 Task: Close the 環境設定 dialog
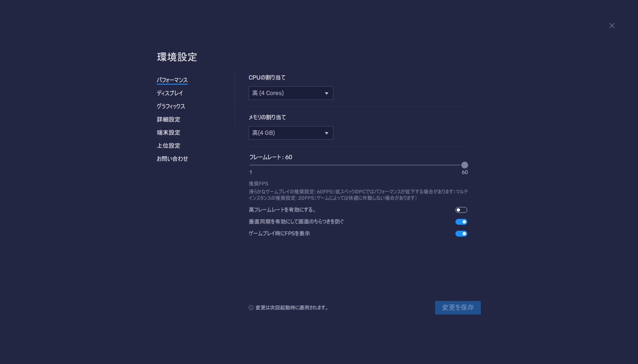(x=612, y=26)
